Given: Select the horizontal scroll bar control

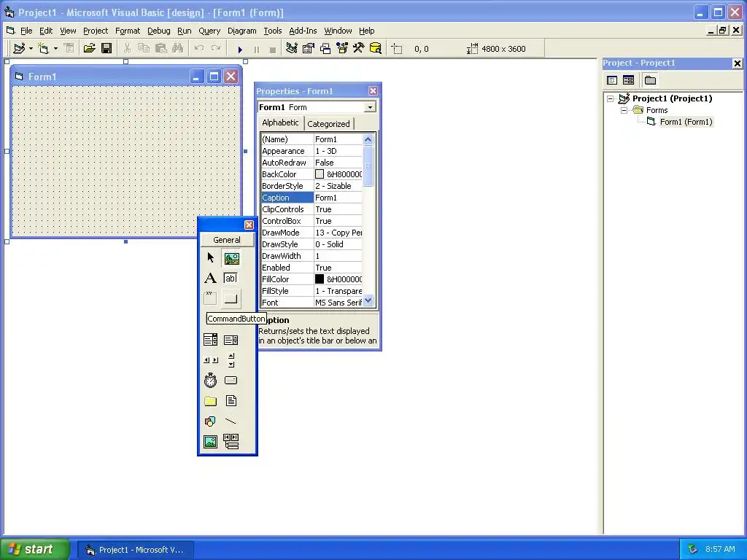Looking at the screenshot, I should point(211,360).
